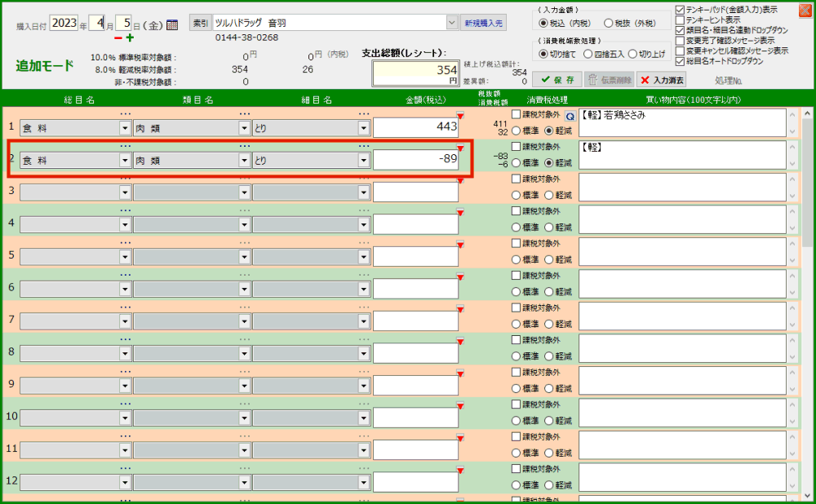Enable the テンキーヒント表示 checkbox
This screenshot has height=504, width=816.
tap(681, 20)
